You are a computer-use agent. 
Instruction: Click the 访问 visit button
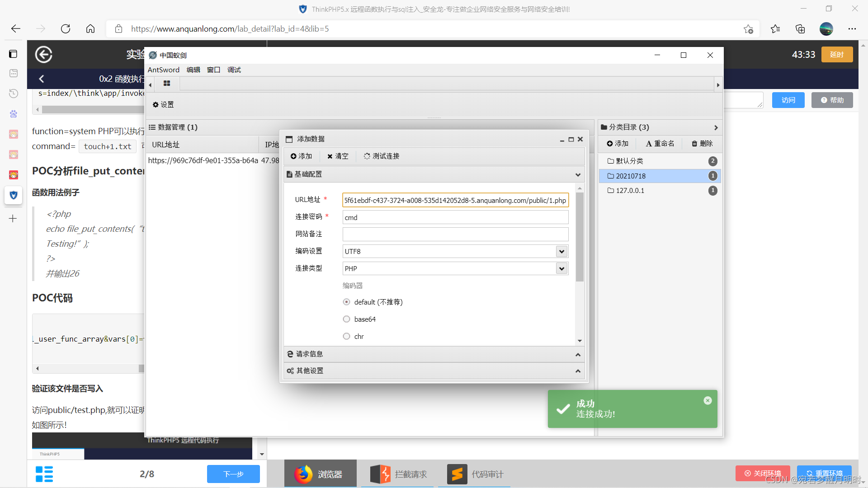[788, 100]
